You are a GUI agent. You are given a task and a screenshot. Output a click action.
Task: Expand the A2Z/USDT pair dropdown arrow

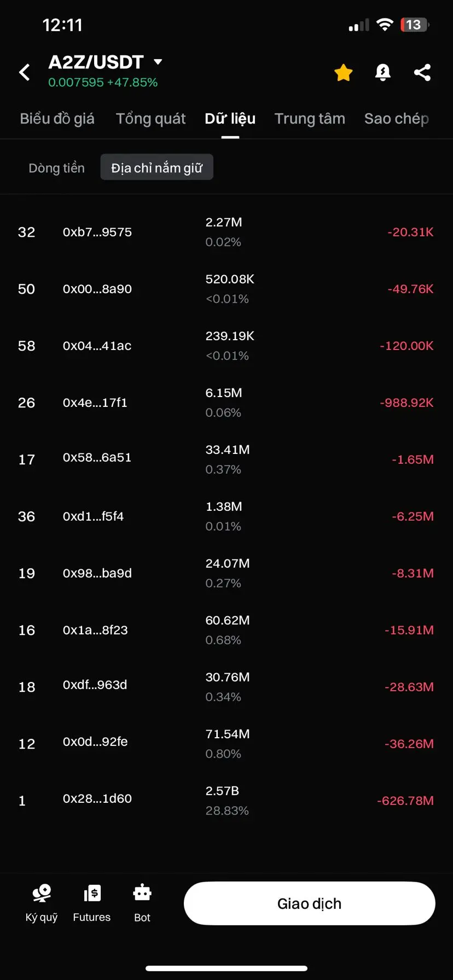[158, 62]
